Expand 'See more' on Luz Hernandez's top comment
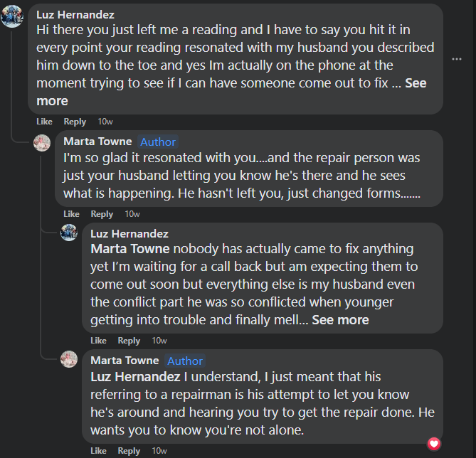Image resolution: width=476 pixels, height=458 pixels. click(x=415, y=83)
